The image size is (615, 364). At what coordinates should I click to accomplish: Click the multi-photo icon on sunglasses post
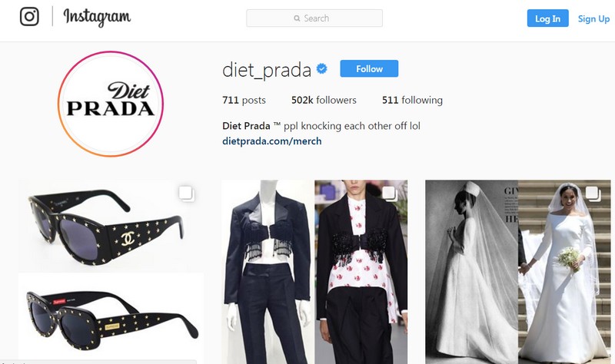click(187, 194)
